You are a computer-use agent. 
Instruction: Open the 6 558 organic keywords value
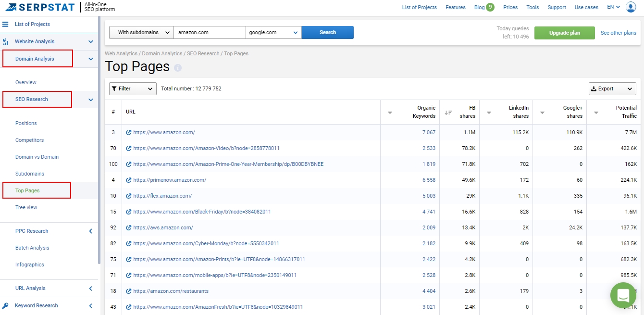tap(429, 180)
